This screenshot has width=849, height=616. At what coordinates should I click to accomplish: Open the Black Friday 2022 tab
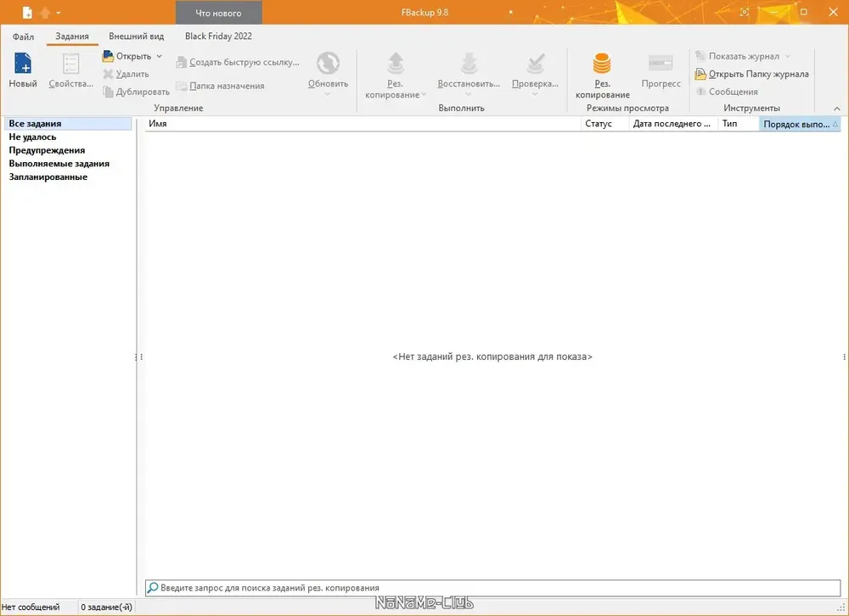point(218,36)
